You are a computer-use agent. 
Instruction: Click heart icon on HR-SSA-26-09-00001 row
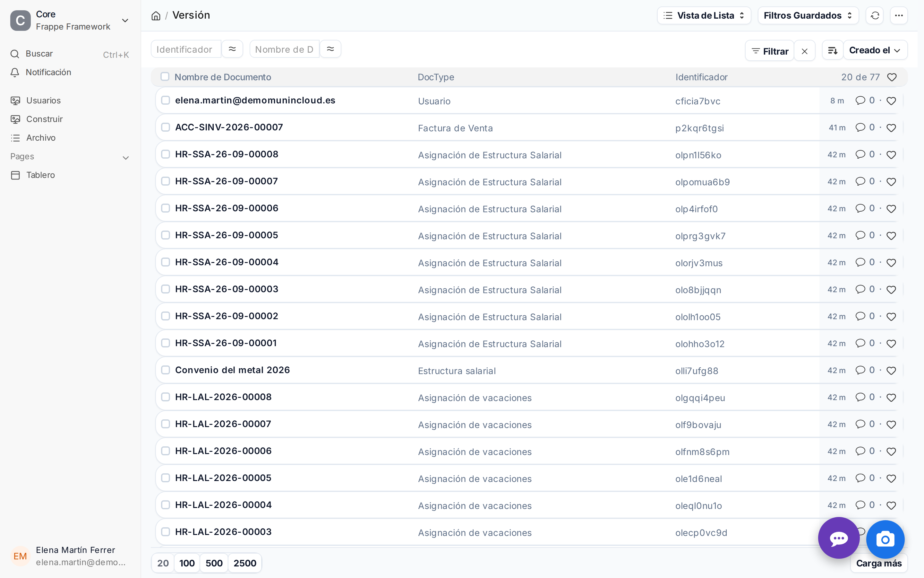coord(891,344)
